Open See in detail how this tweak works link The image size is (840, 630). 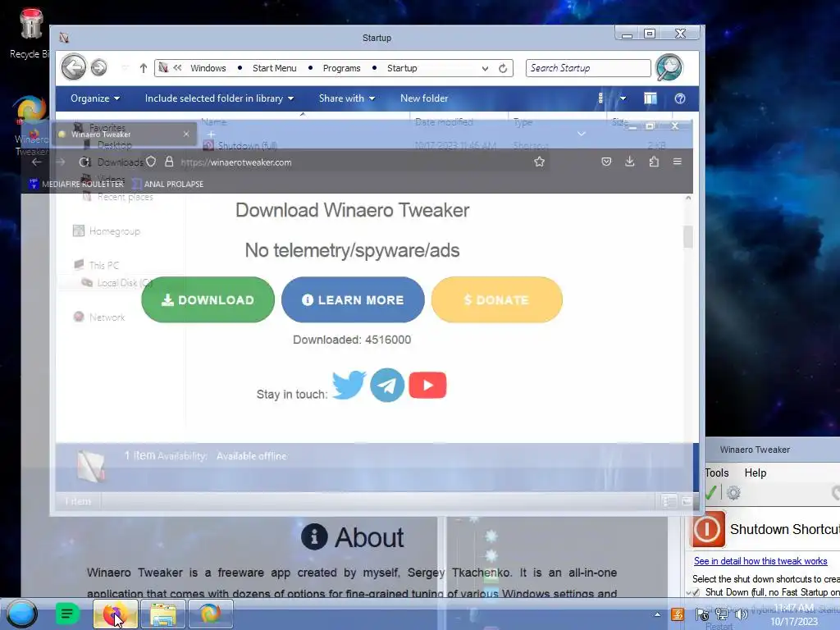pos(760,561)
